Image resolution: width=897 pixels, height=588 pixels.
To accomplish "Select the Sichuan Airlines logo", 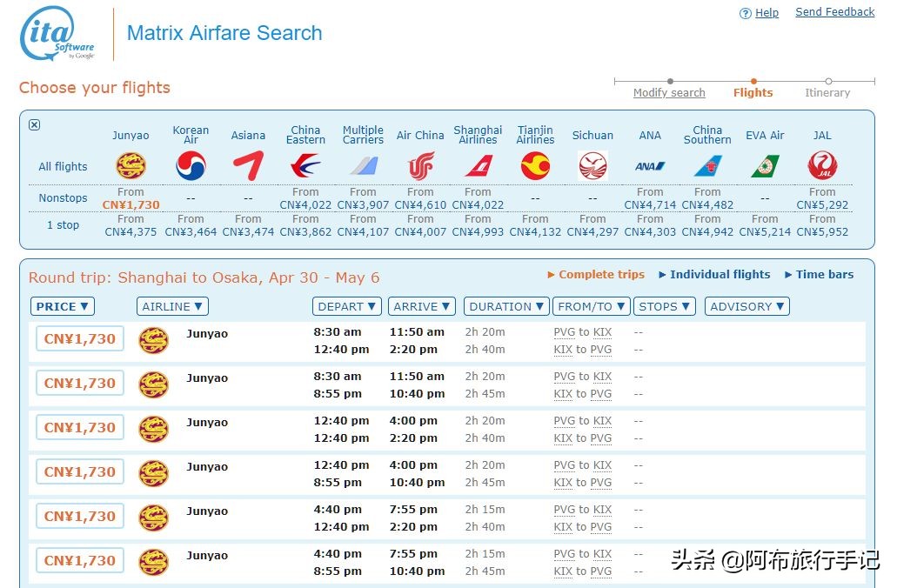I will (x=592, y=166).
